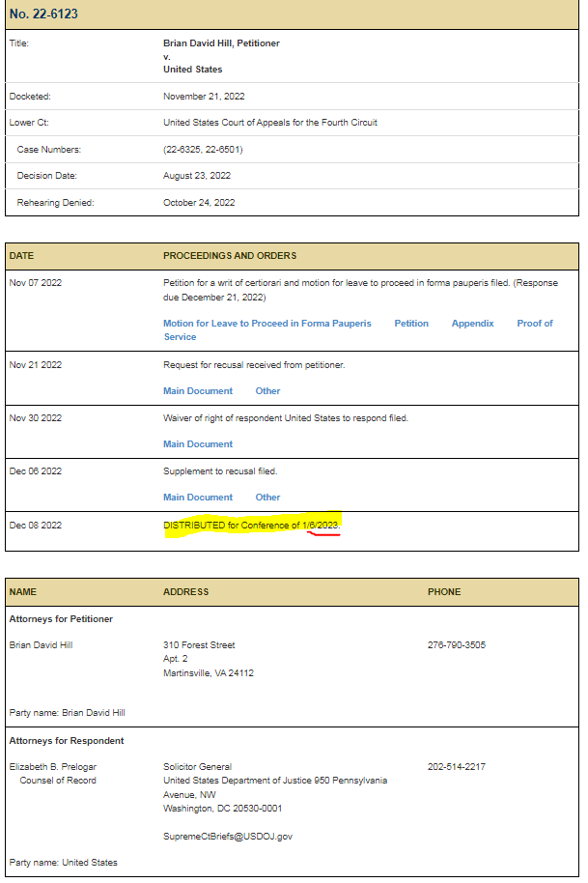
Task: Click Party name: Brian David Hill
Action: (67, 712)
